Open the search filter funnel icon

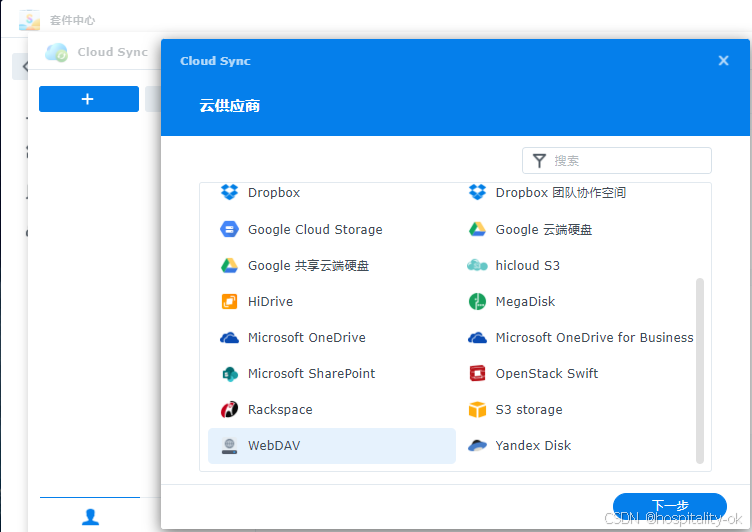(x=539, y=161)
